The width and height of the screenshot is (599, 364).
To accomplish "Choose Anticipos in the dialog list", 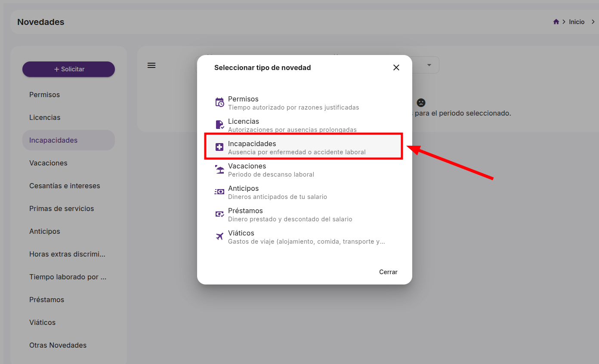I will [x=305, y=192].
